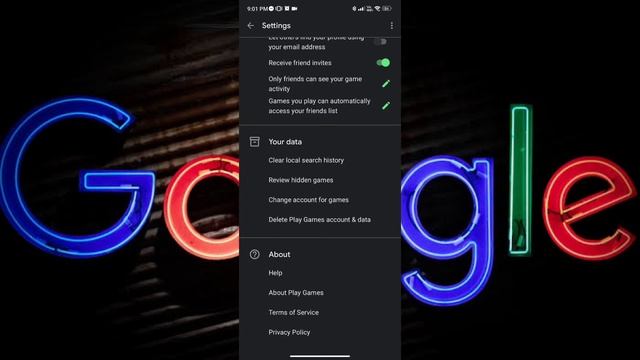
Task: Open the Help entry
Action: 275,273
